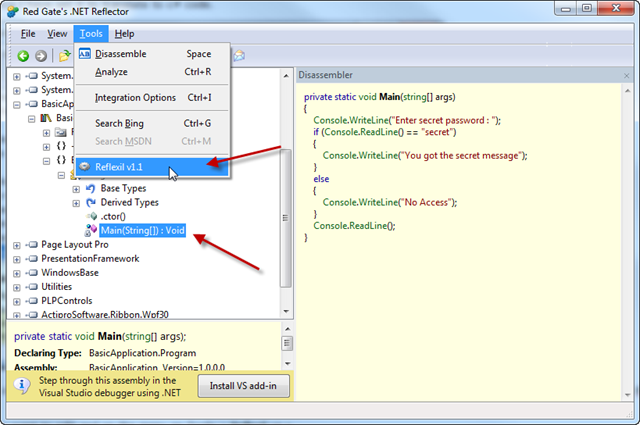Click the Install VS add-in button
This screenshot has height=425, width=640.
point(243,386)
